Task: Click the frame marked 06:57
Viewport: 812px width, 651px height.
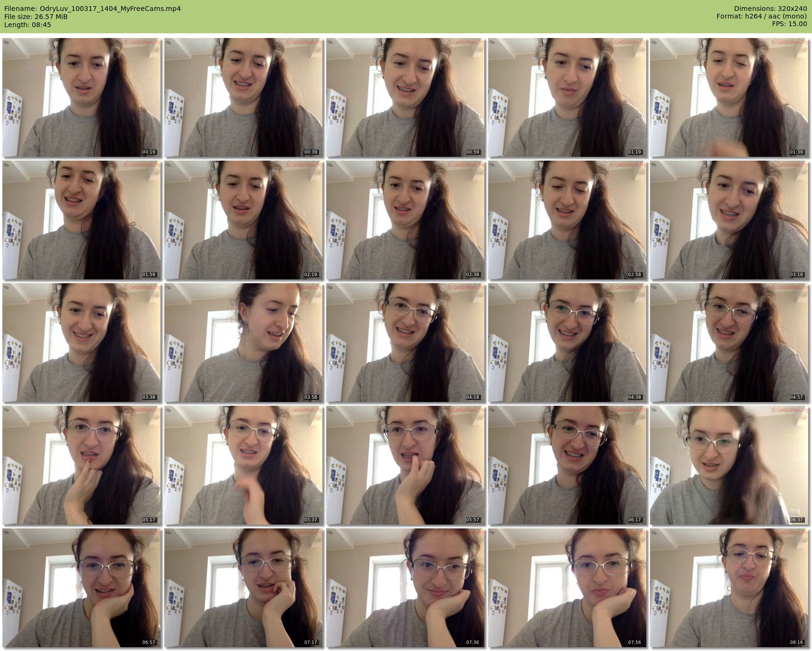Action: (82, 588)
